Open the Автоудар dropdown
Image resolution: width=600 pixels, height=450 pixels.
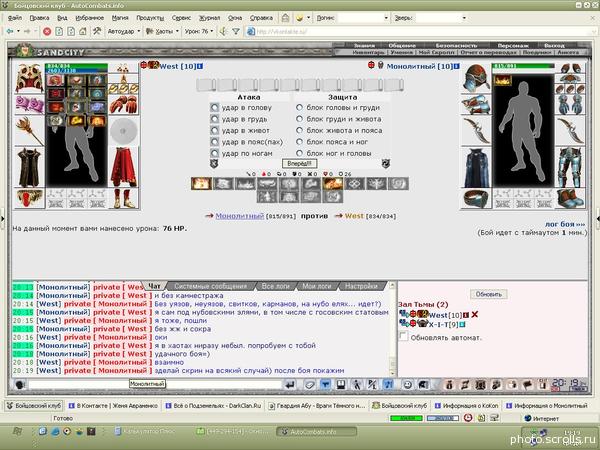(x=124, y=31)
